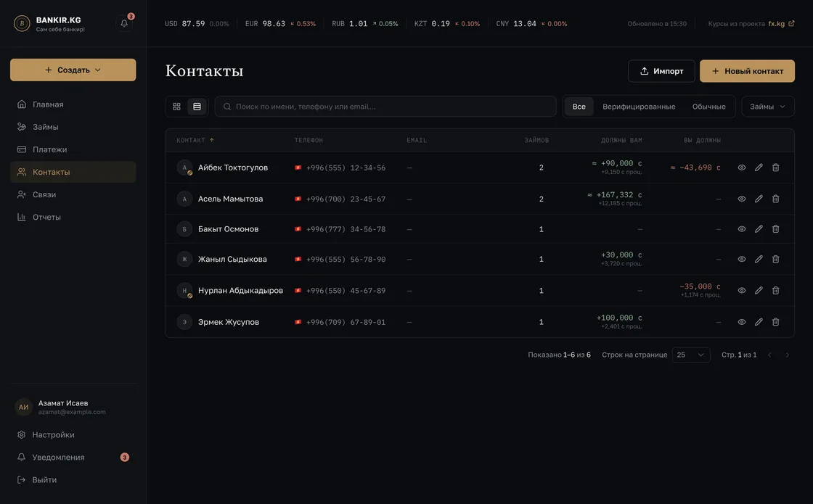
Task: View details for Бакыт Осмонов
Action: (741, 229)
